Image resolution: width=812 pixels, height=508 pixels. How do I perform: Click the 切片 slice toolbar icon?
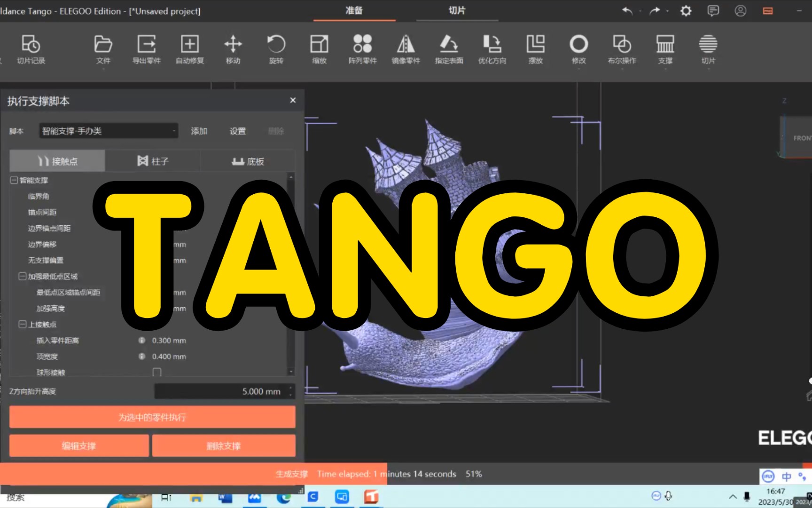click(x=708, y=49)
